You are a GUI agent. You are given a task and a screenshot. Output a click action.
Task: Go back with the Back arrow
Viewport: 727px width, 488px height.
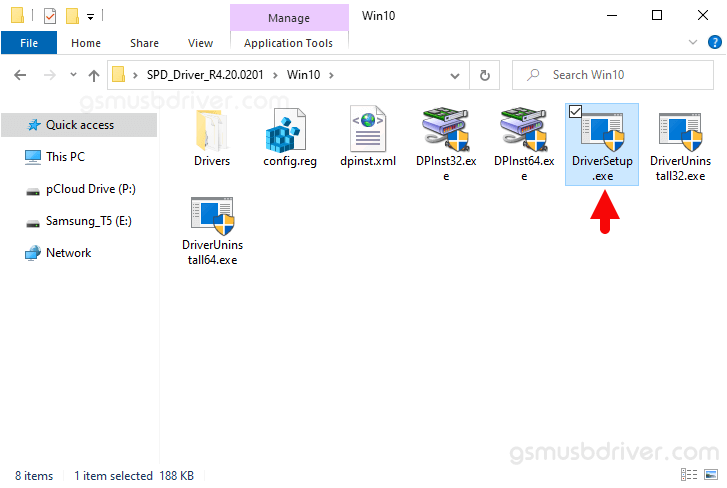(x=20, y=75)
